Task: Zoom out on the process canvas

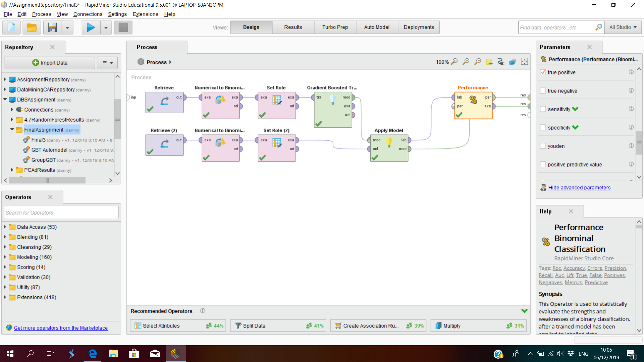Action: [x=478, y=62]
